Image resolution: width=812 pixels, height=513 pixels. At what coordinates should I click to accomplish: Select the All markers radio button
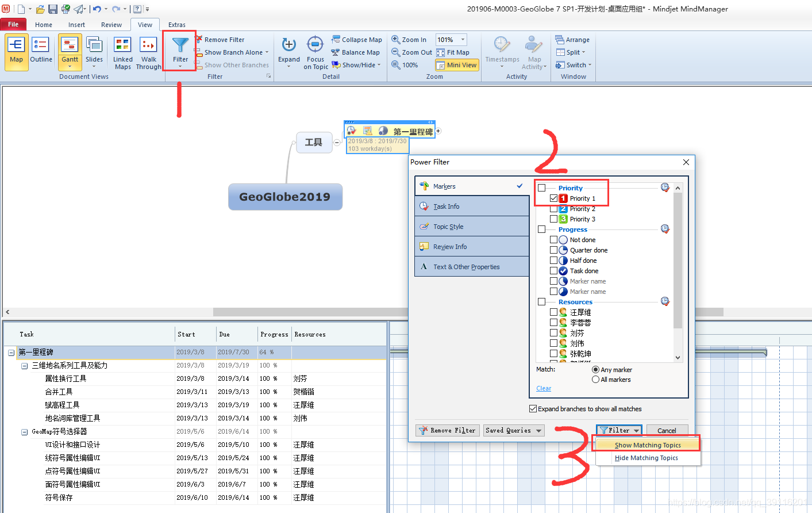tap(595, 379)
